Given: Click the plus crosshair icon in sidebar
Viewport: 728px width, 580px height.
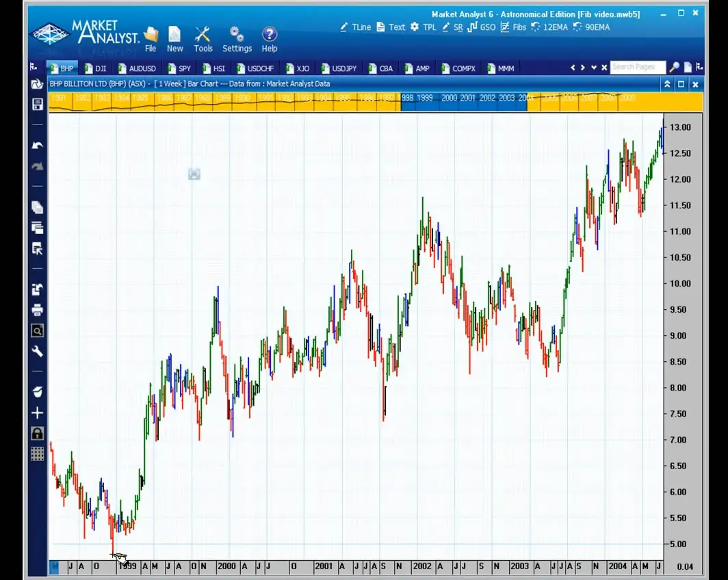Looking at the screenshot, I should pyautogui.click(x=37, y=412).
